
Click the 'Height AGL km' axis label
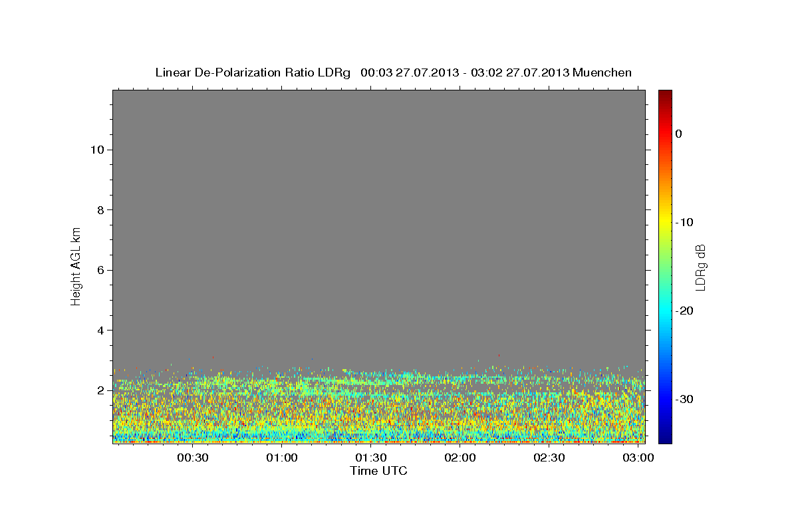(76, 265)
